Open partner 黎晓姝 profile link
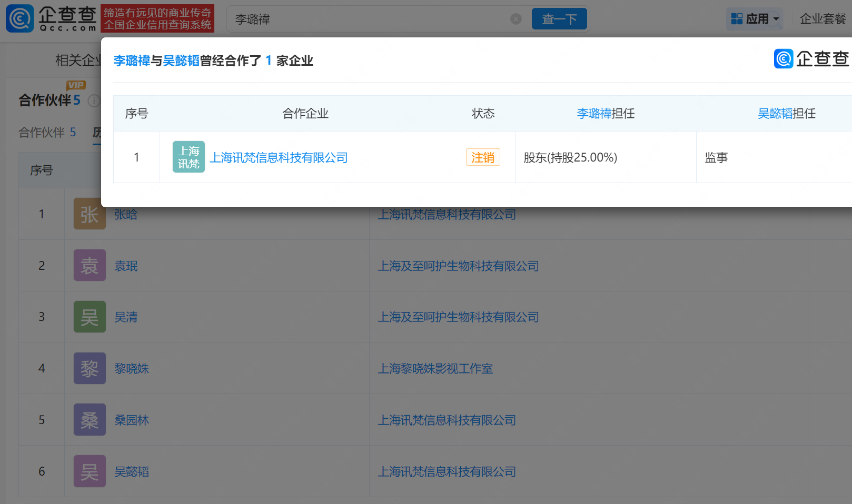This screenshot has height=504, width=852. (x=132, y=368)
